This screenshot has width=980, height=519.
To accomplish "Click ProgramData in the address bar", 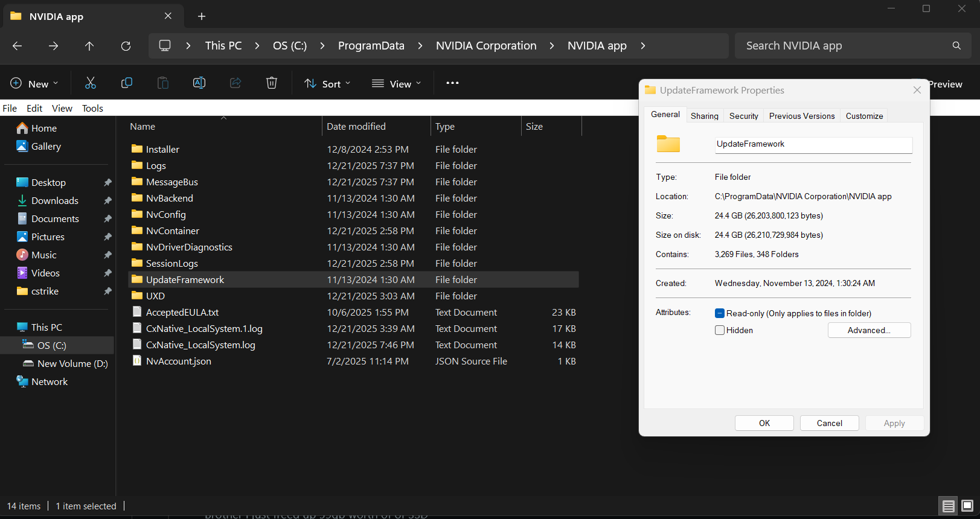I will 371,46.
